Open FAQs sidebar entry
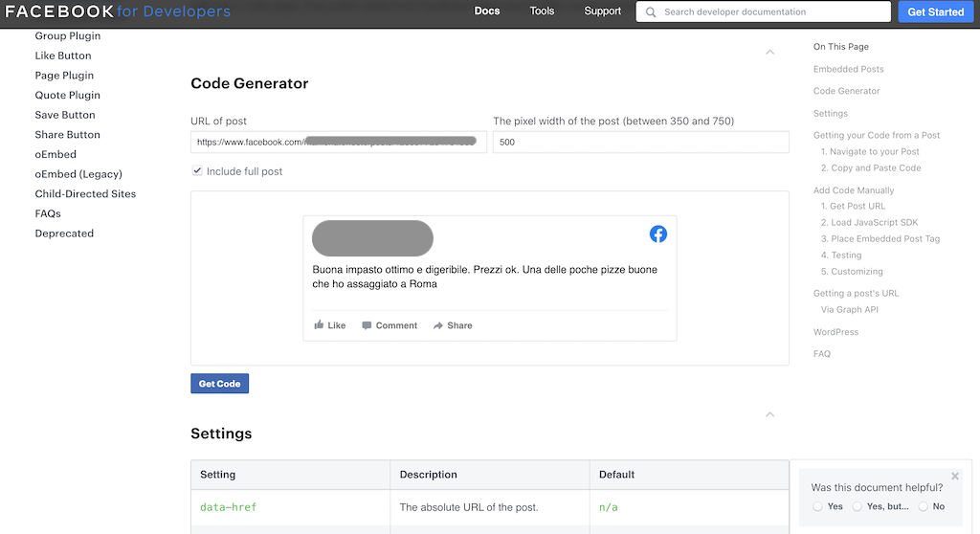 48,213
